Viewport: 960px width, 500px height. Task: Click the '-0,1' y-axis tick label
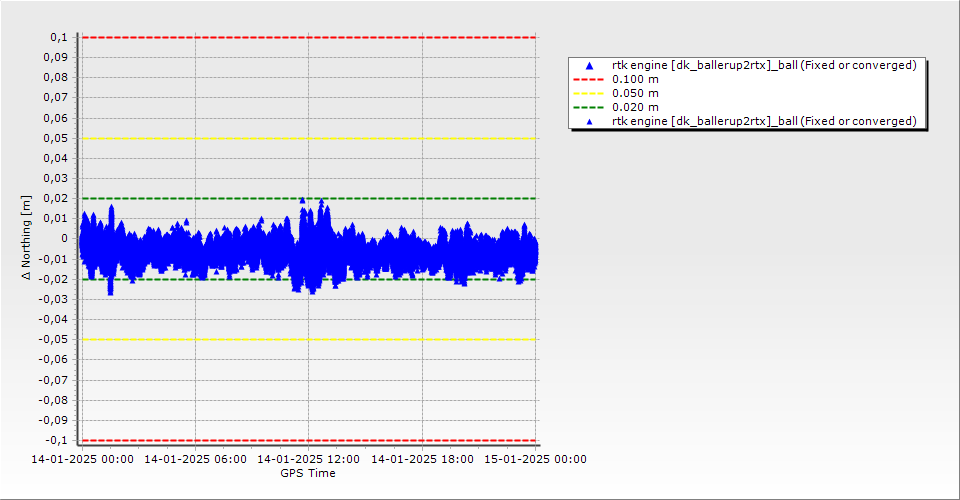[x=57, y=441]
